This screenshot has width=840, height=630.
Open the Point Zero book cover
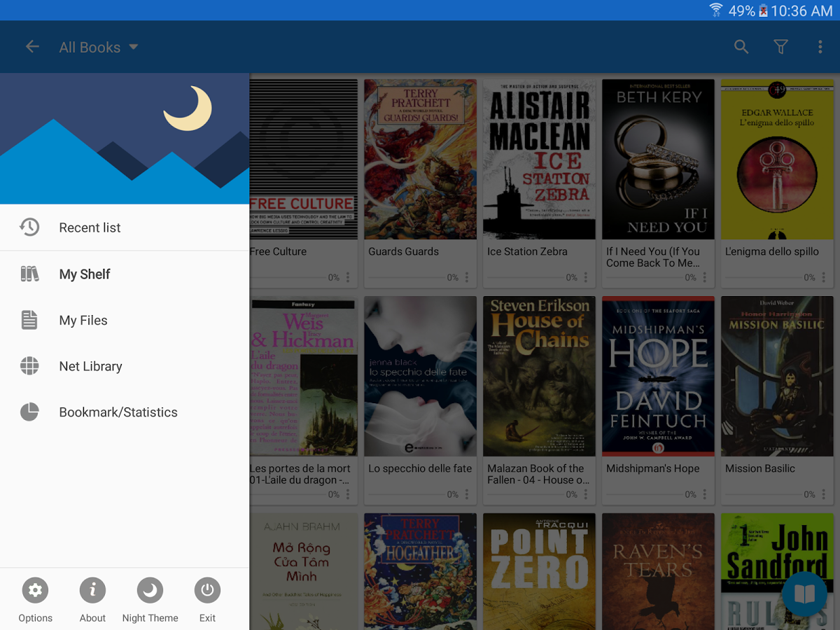pyautogui.click(x=540, y=571)
